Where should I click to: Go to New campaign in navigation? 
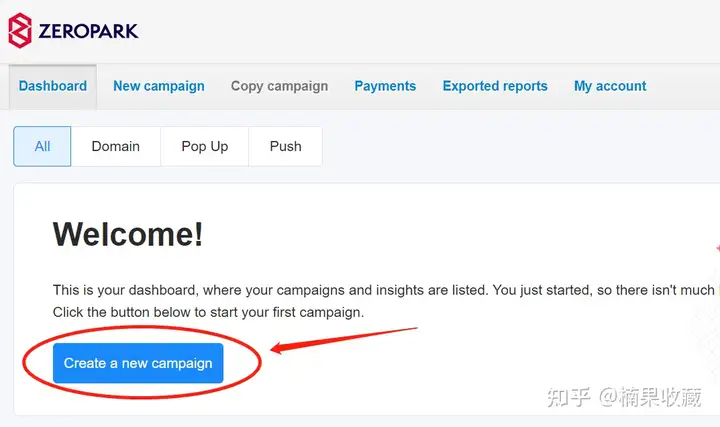[x=159, y=86]
